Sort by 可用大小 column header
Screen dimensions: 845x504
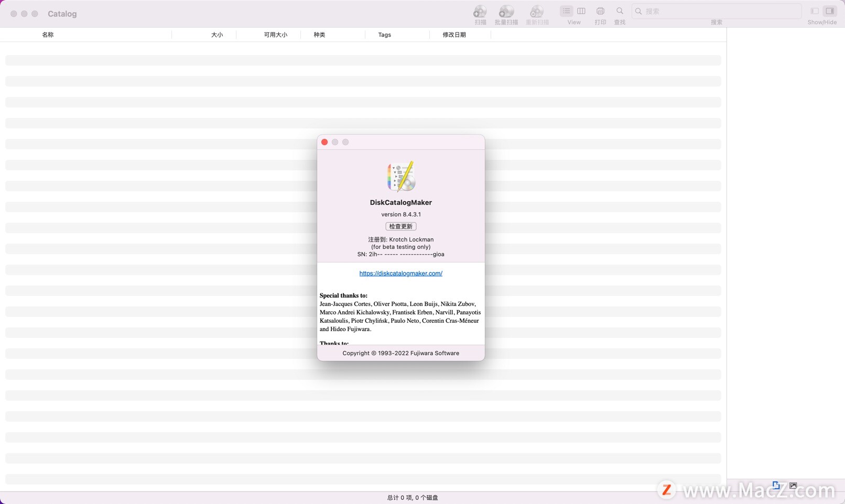(276, 35)
